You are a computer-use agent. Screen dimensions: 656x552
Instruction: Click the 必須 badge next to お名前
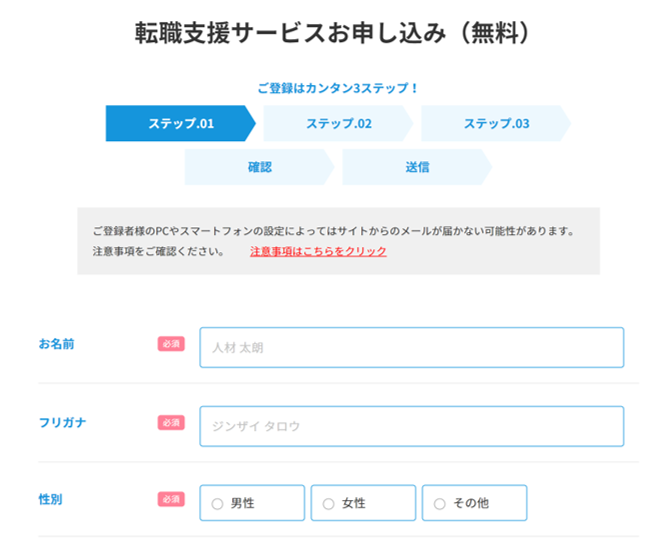pos(171,344)
